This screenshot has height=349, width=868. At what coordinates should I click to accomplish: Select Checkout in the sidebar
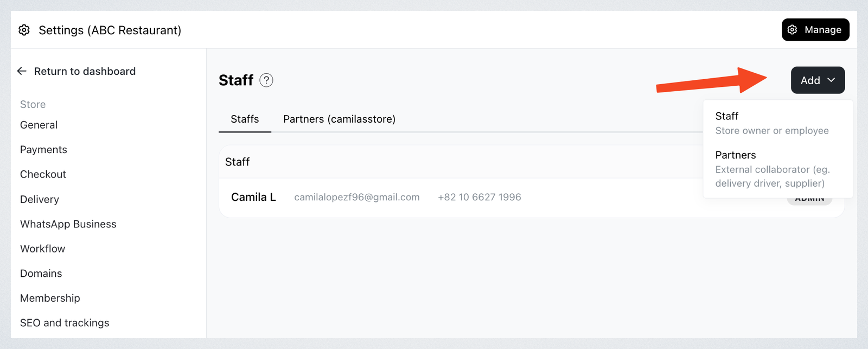(43, 174)
